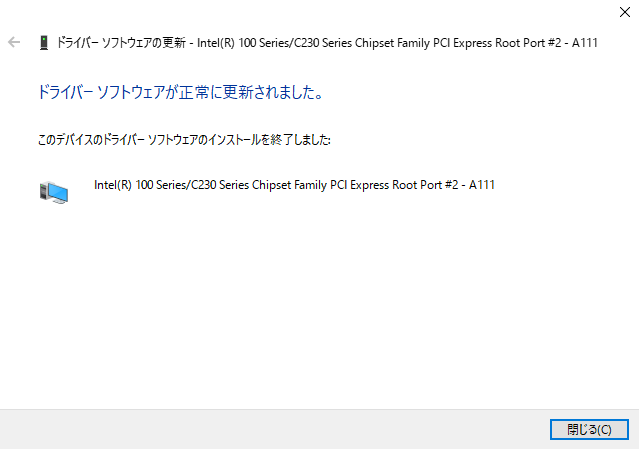This screenshot has height=449, width=639.
Task: Click the blue heading ドライバー ソフトウェアが正常に更新されました
Action: 181,92
